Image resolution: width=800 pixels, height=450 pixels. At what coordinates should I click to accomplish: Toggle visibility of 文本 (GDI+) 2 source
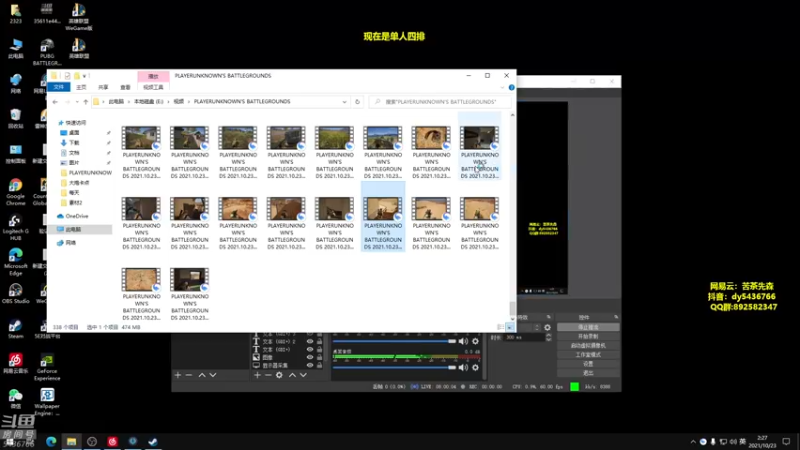tap(310, 341)
